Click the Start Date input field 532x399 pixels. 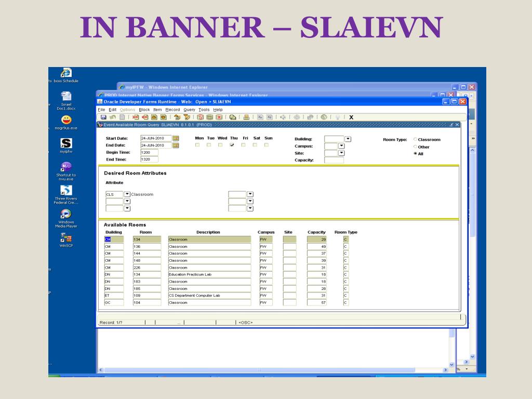156,138
